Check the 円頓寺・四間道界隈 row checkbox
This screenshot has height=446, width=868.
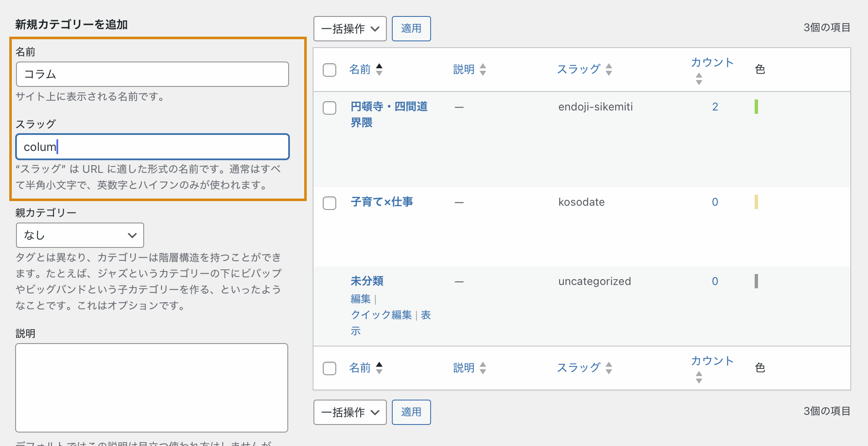(x=330, y=108)
